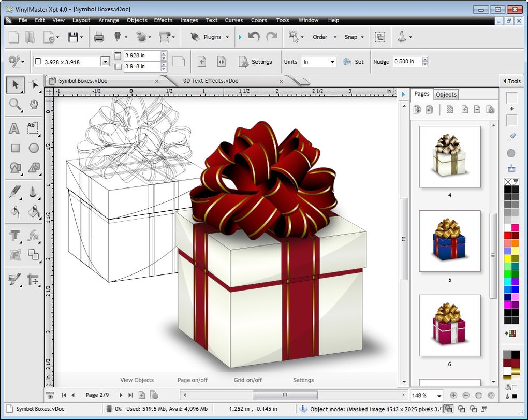Click the eyedropper icon in Tools sidebar

511,136
